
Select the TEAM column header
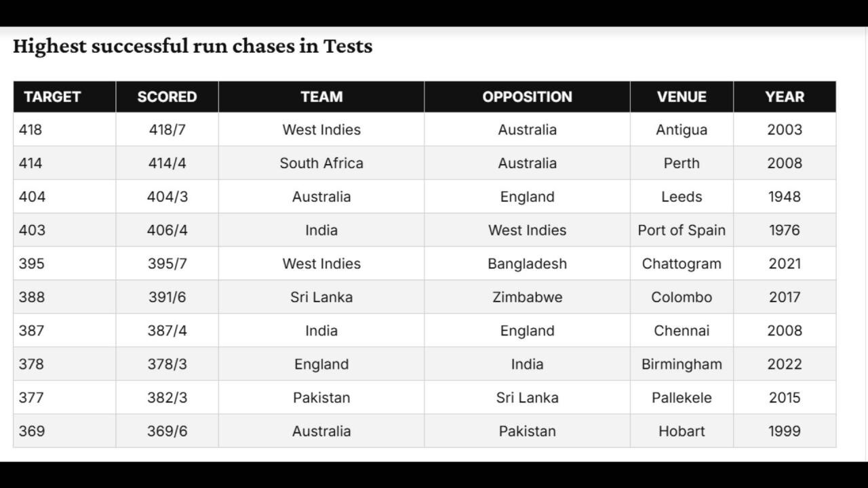coord(321,97)
